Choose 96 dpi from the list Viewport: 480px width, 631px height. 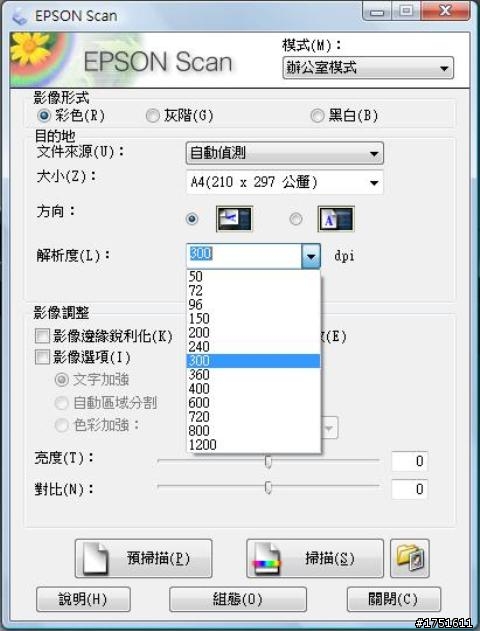(253, 305)
